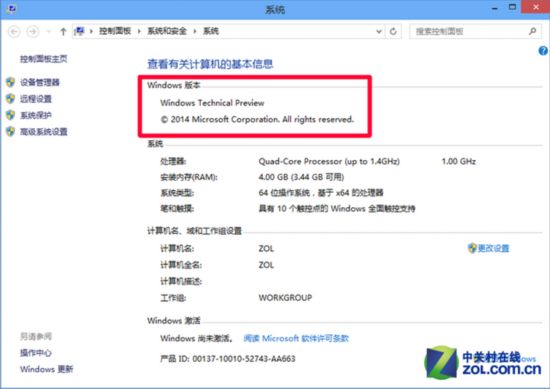Click the search magnifier icon
The image size is (550, 389).
(532, 32)
